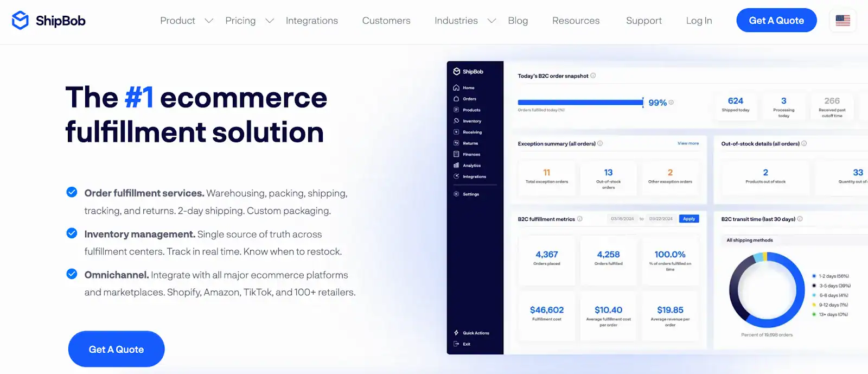868x374 pixels.
Task: Click checkmark icon beside Omnichannel
Action: [72, 274]
